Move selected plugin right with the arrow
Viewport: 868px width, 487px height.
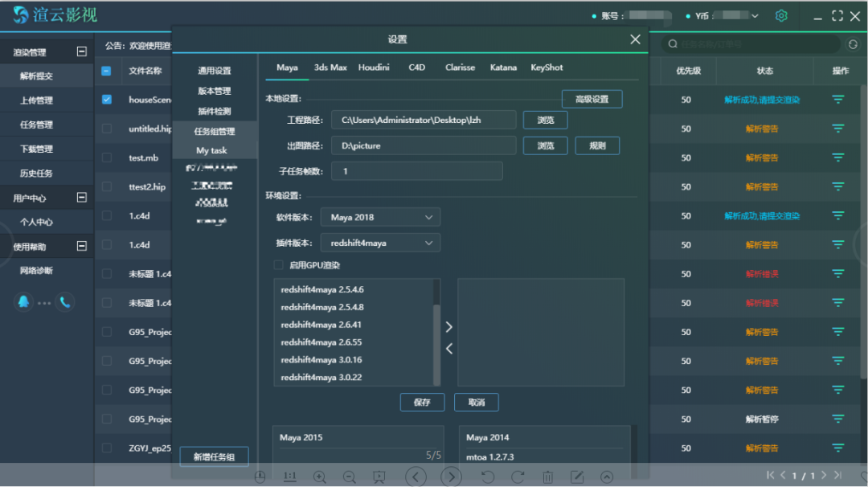pyautogui.click(x=449, y=327)
